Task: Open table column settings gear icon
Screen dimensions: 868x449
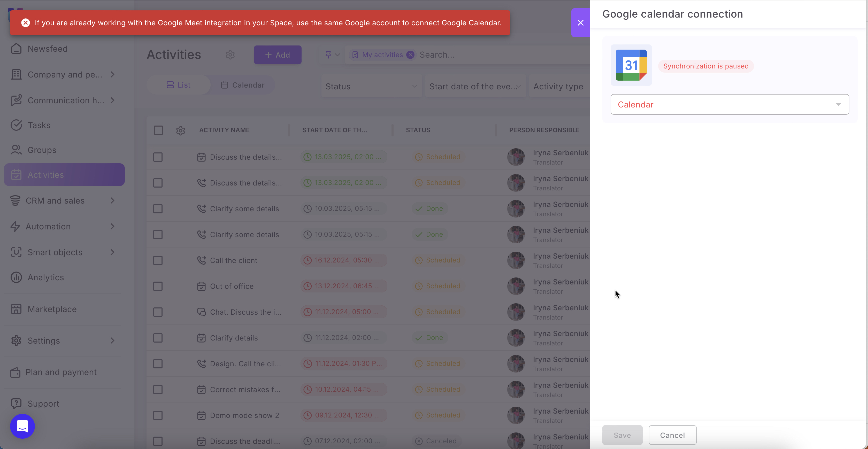Action: tap(181, 130)
